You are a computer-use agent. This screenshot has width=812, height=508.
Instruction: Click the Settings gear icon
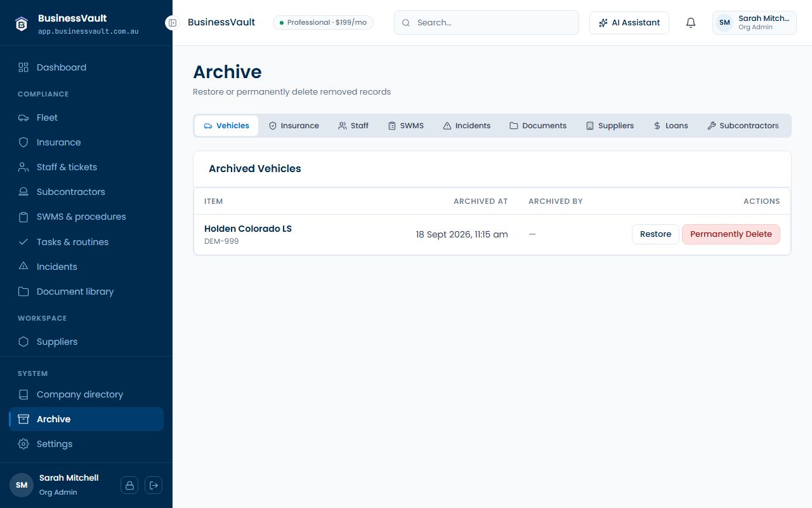click(23, 444)
